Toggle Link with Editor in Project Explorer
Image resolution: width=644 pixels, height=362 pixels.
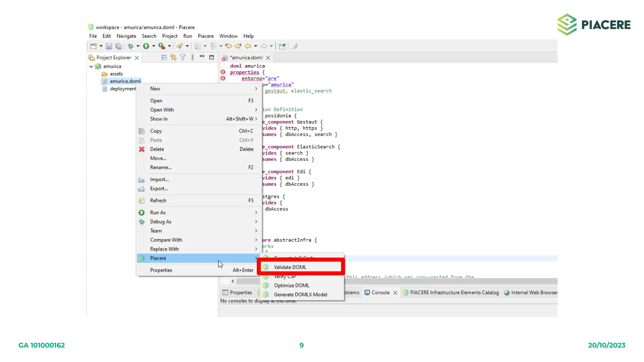point(173,58)
